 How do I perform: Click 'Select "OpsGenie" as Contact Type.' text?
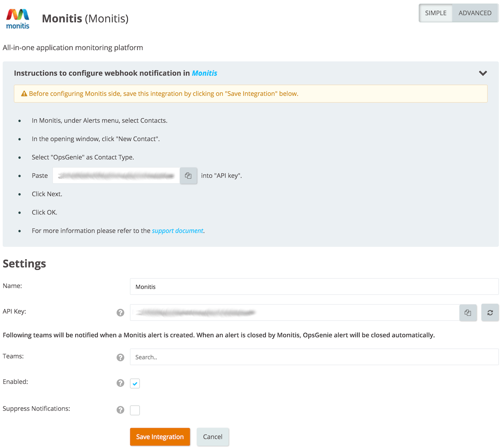point(82,157)
